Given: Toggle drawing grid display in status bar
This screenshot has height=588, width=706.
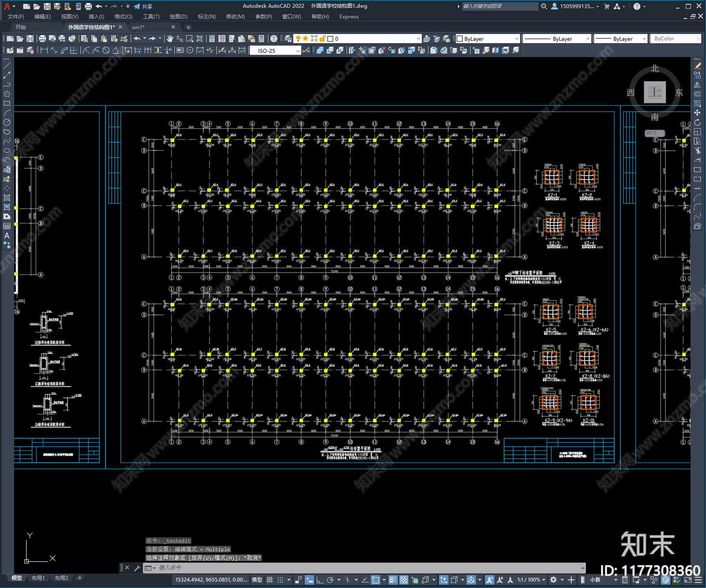Looking at the screenshot, I should click(270, 580).
